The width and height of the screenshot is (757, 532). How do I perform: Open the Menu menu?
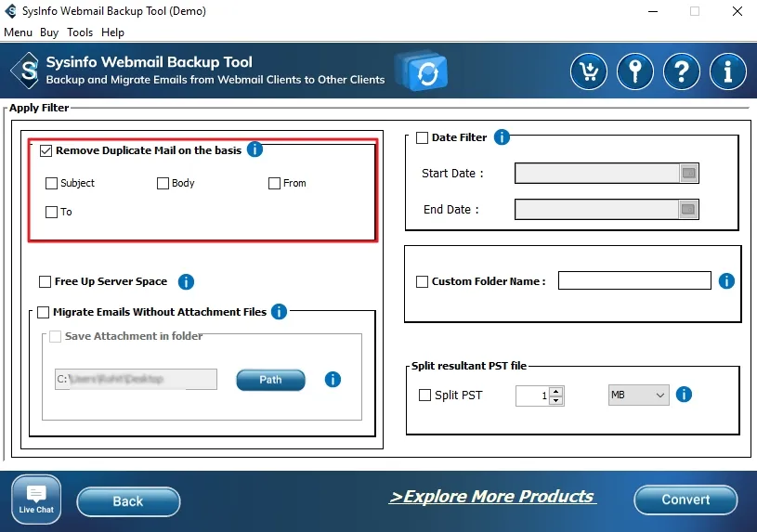coord(18,32)
